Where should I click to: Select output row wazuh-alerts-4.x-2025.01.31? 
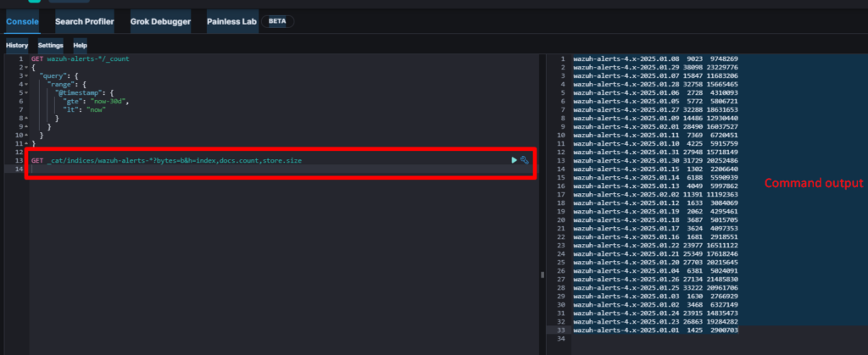coord(655,152)
